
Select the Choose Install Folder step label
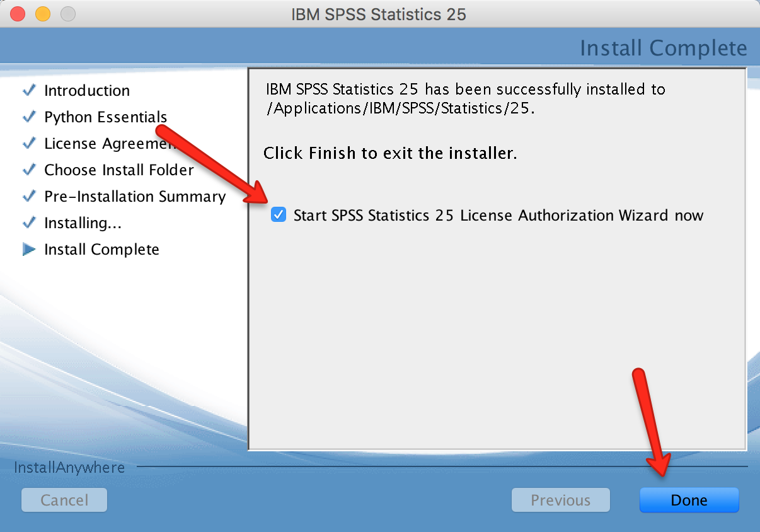119,170
